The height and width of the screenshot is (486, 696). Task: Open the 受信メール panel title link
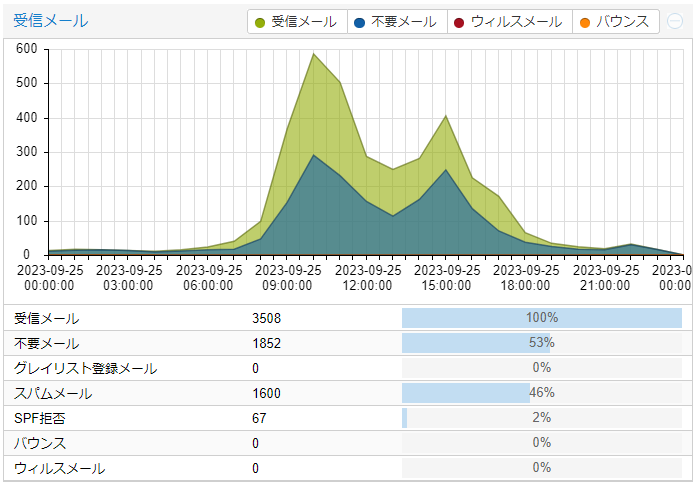(x=51, y=21)
